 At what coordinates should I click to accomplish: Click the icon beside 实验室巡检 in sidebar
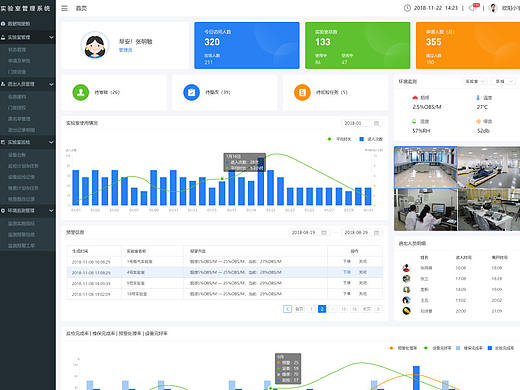[x=3, y=142]
